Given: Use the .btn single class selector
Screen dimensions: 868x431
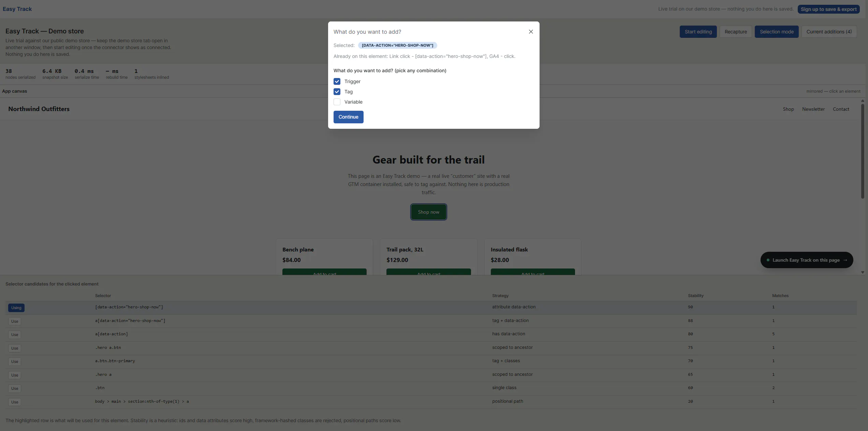Looking at the screenshot, I should pyautogui.click(x=15, y=388).
